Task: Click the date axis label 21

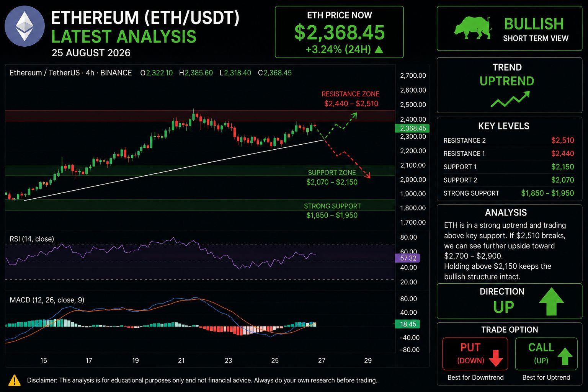Action: 181,361
